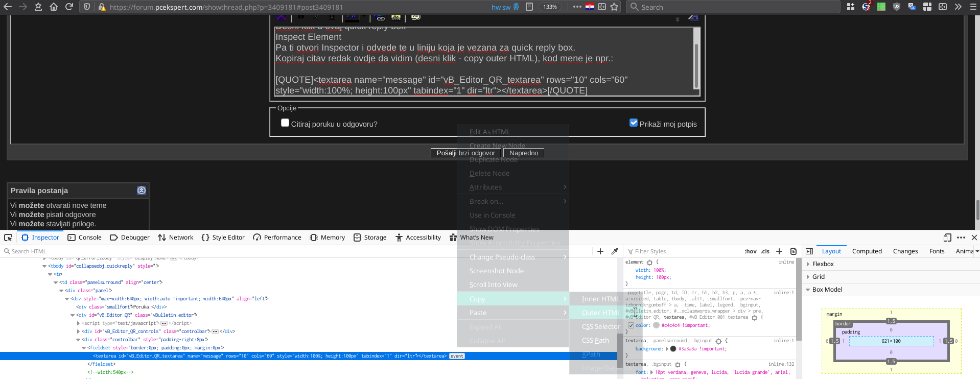
Task: Bookmark this page with star icon
Action: pyautogui.click(x=614, y=7)
